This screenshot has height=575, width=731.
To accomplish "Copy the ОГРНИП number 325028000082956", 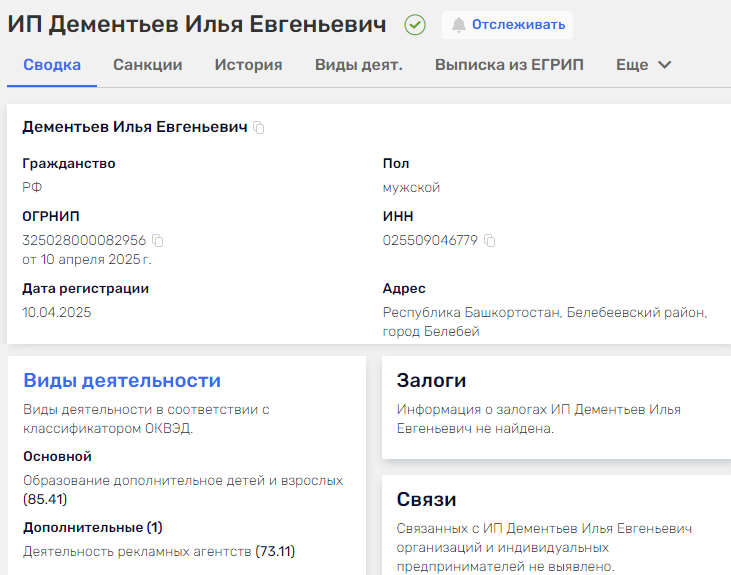I will [158, 241].
